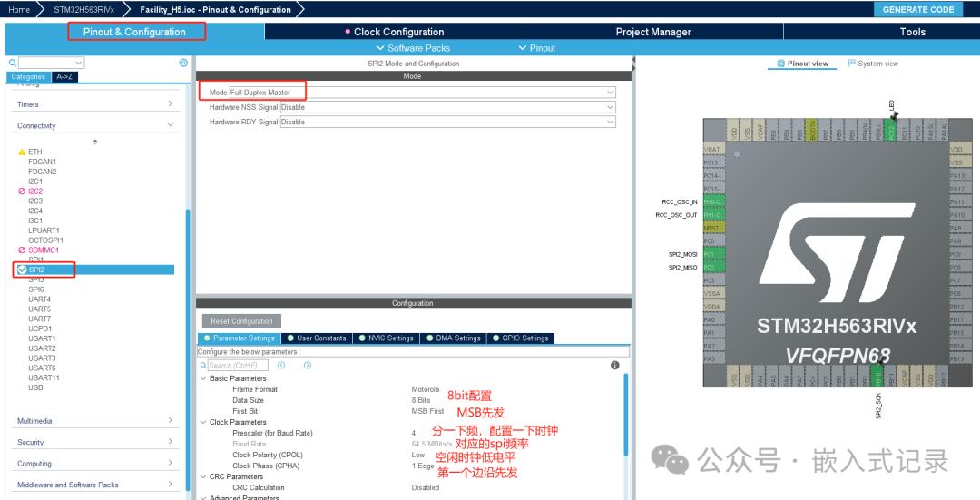This screenshot has width=980, height=500.
Task: Select the NRST pin on chip
Action: 714,228
